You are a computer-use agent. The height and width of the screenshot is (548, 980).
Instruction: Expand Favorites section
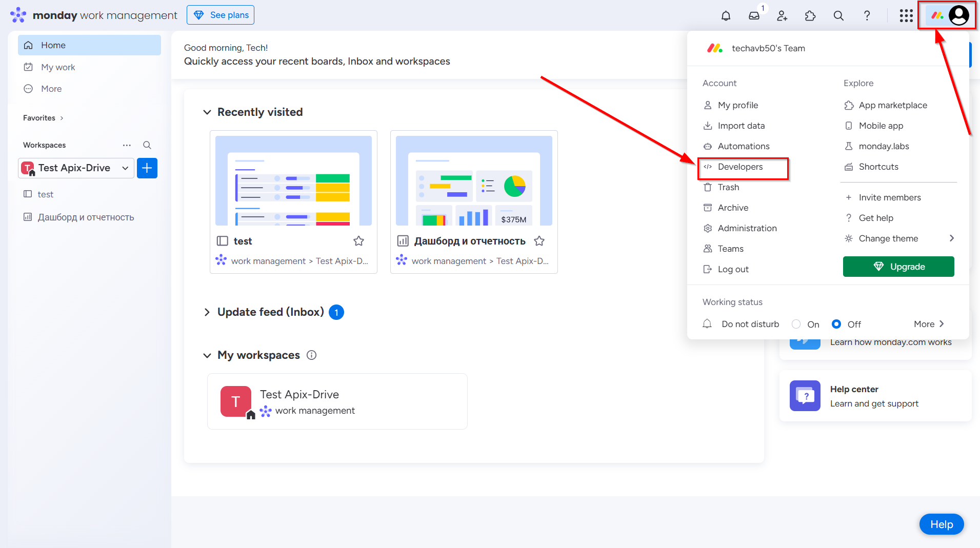[x=44, y=118]
